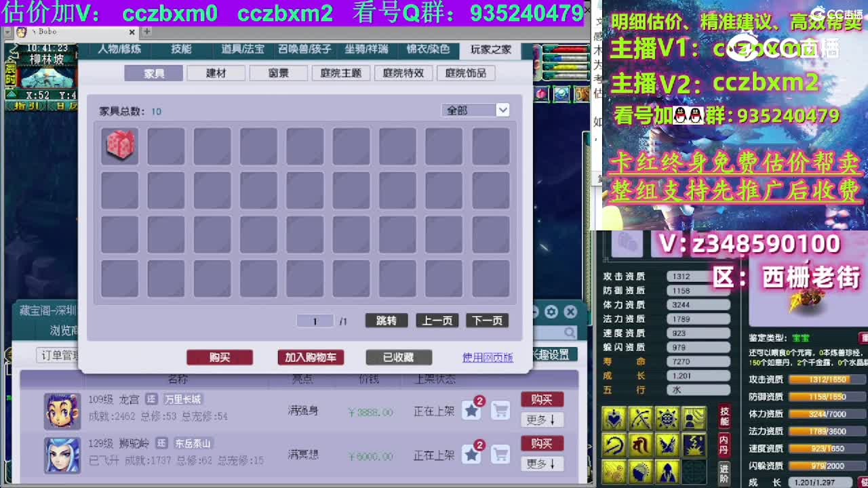The width and height of the screenshot is (868, 488).
Task: Click the heart shield skill icon
Action: [614, 418]
